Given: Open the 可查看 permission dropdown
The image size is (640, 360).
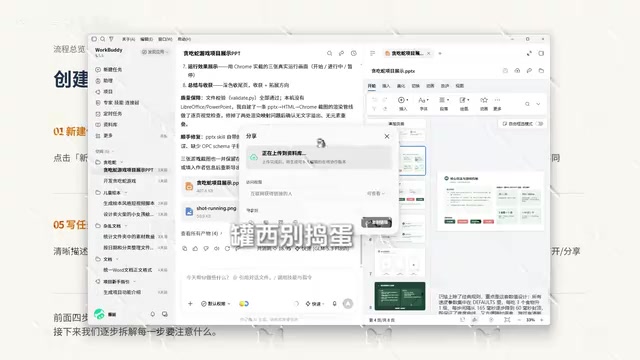Looking at the screenshot, I should point(376,193).
